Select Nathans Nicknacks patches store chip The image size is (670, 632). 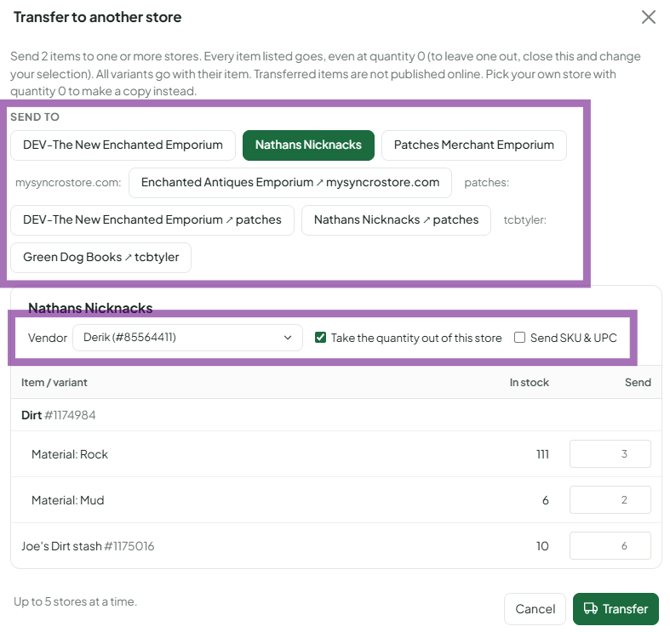(x=396, y=220)
